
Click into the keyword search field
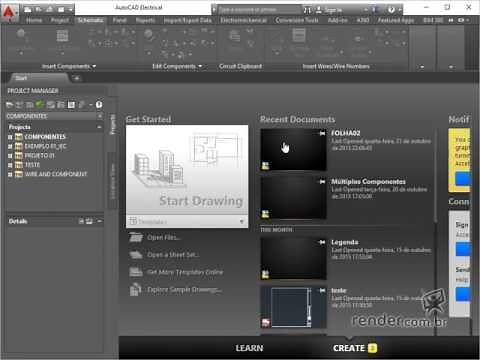pyautogui.click(x=260, y=10)
